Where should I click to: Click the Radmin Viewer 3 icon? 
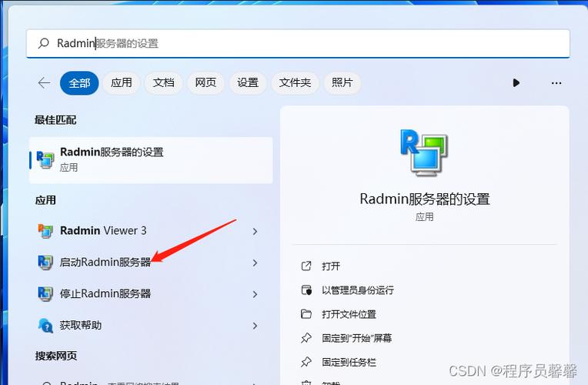click(45, 231)
